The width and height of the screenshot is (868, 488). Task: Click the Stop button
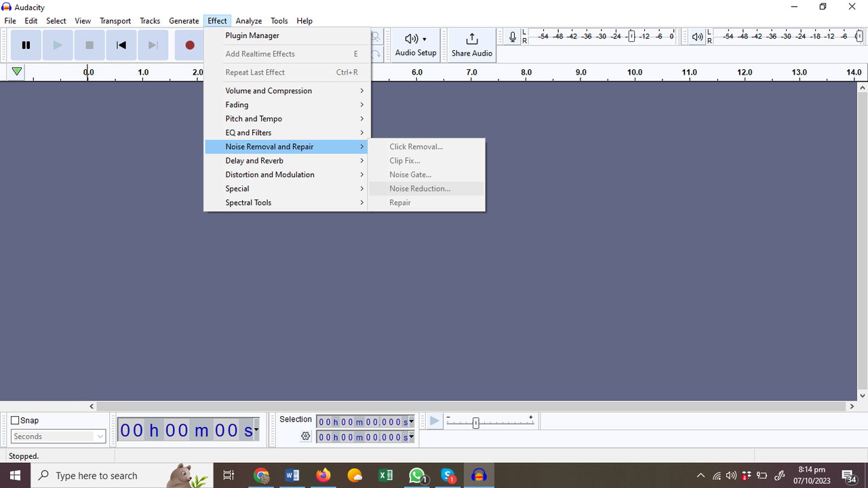click(90, 45)
